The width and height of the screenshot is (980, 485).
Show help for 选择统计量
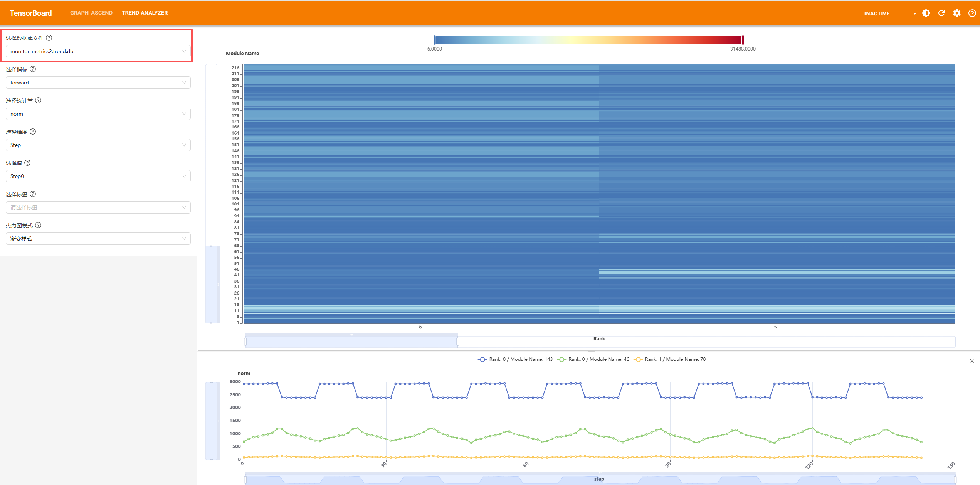click(38, 100)
